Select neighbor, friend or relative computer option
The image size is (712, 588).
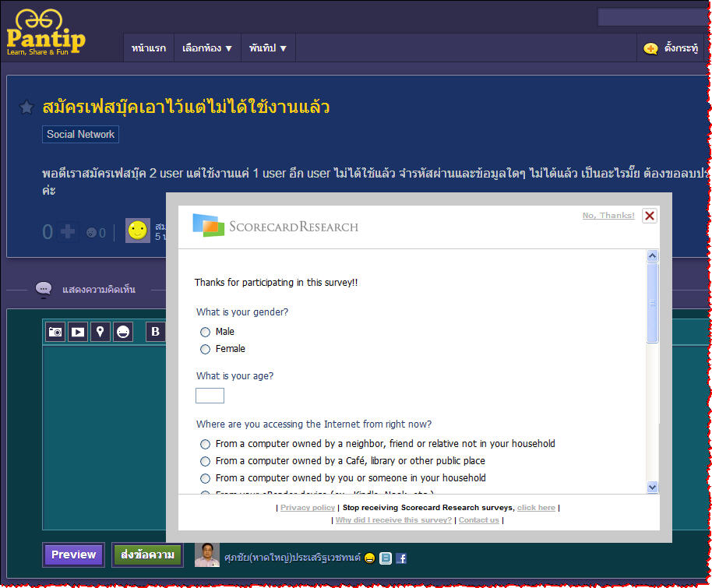(205, 444)
